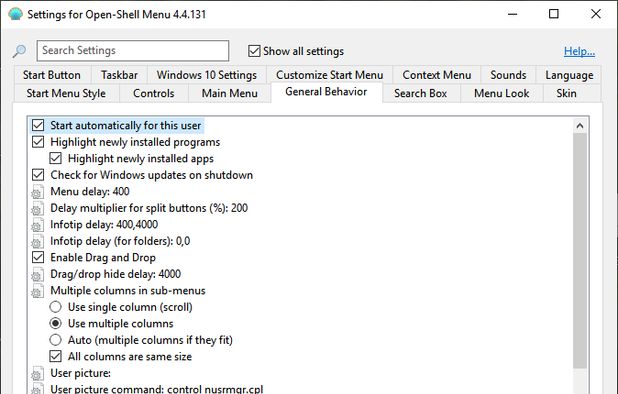The height and width of the screenshot is (394, 618).
Task: Open the Controls tab
Action: pos(154,93)
